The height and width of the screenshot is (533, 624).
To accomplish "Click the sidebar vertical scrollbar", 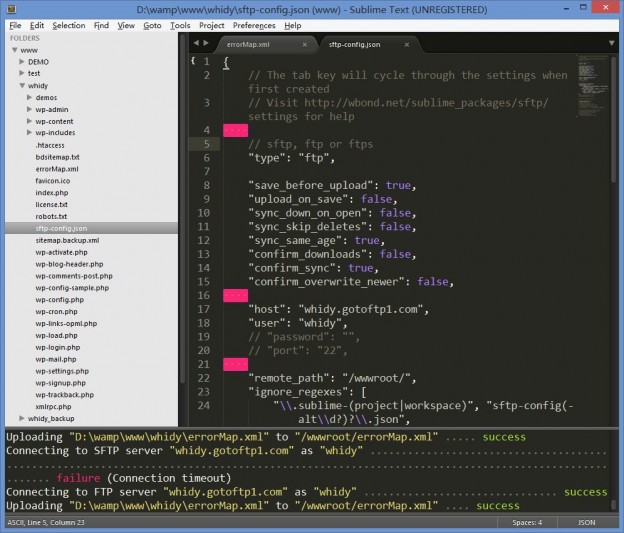I will (183, 209).
